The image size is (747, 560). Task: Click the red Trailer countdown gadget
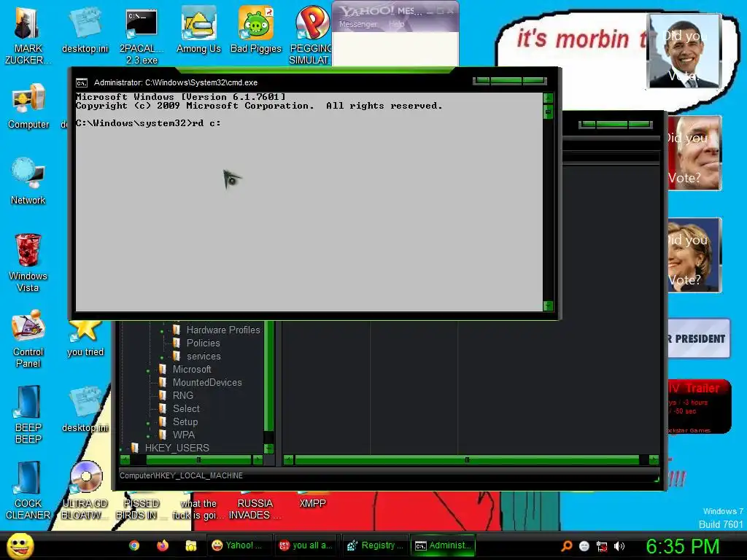[x=698, y=406]
